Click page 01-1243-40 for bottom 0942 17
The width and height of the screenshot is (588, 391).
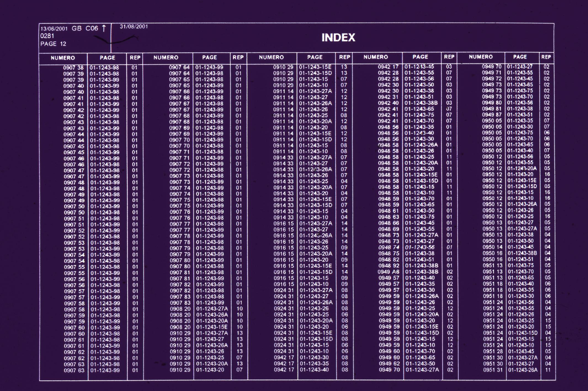[314, 369]
